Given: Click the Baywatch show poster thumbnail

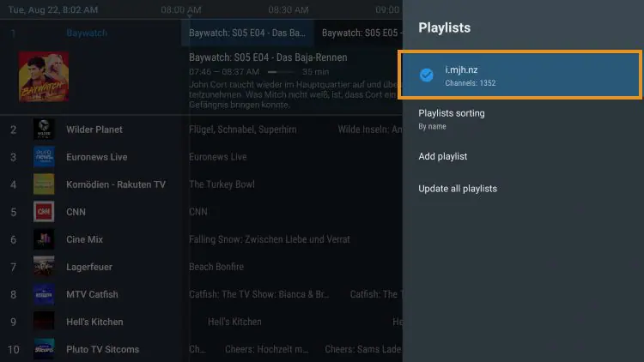Looking at the screenshot, I should pyautogui.click(x=44, y=77).
